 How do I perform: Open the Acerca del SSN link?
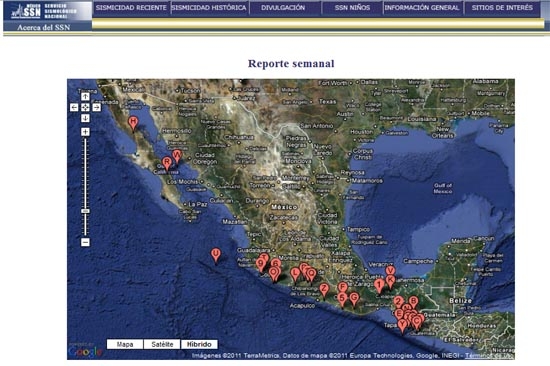pyautogui.click(x=43, y=27)
